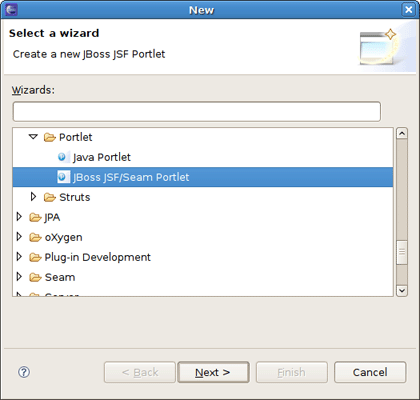420x400 pixels.
Task: Select the Struts folder label
Action: 75,197
